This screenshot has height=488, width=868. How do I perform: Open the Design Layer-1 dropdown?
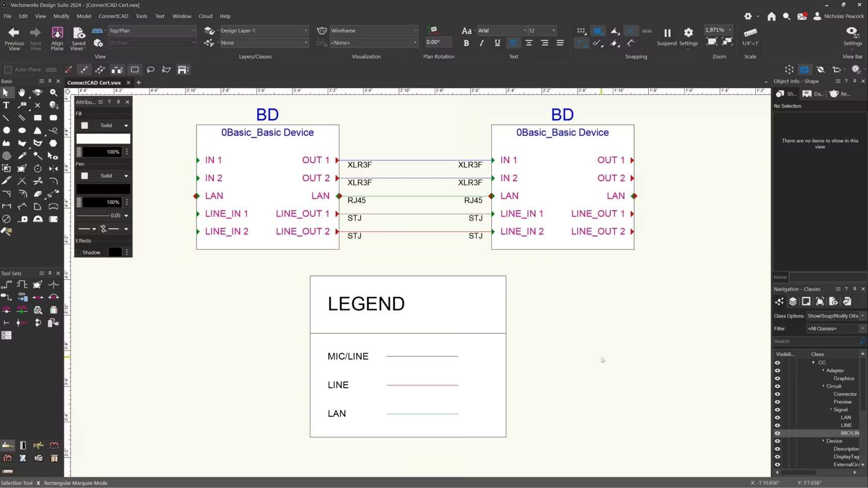[x=263, y=30]
